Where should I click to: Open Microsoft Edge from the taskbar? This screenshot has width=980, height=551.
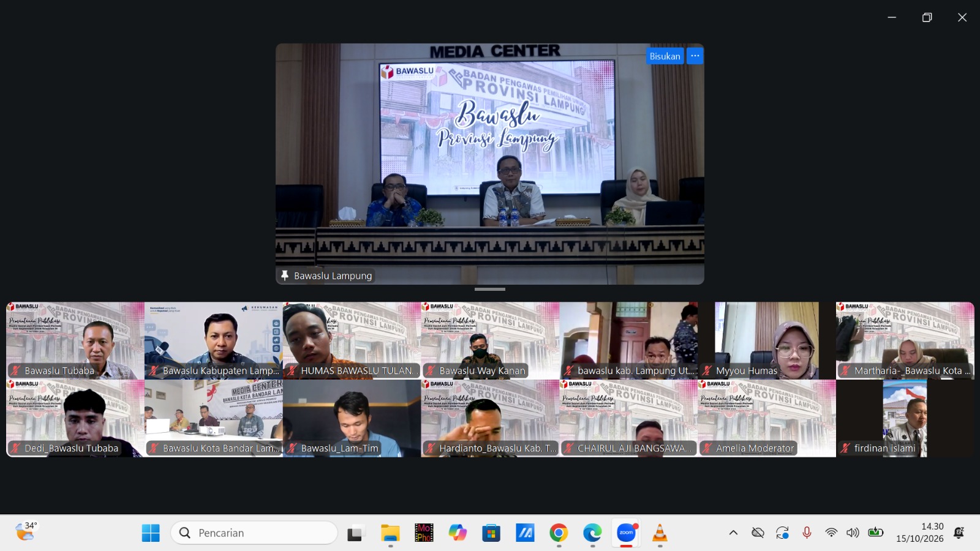tap(592, 533)
